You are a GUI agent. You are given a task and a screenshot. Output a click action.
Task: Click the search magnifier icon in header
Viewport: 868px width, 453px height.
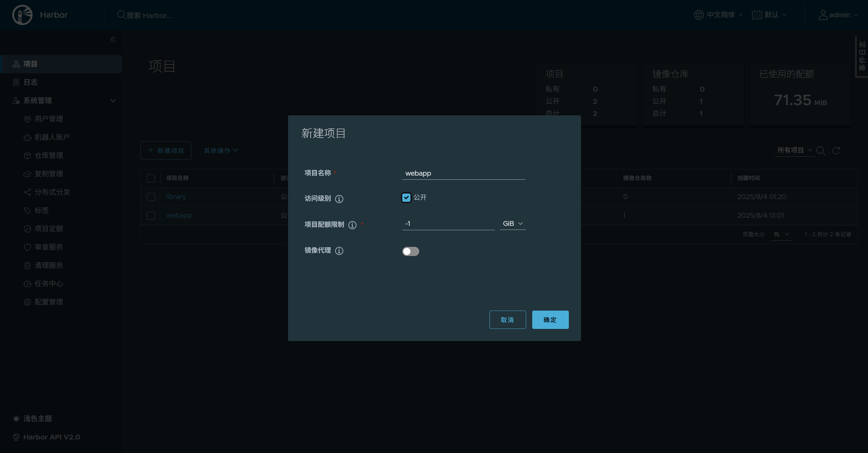(x=121, y=15)
